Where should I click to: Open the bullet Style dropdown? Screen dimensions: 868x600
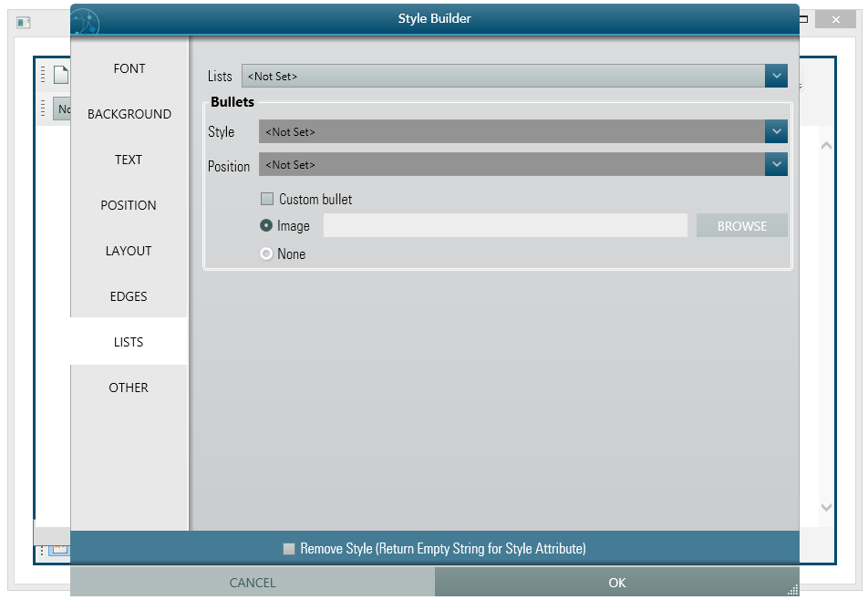[x=776, y=131]
